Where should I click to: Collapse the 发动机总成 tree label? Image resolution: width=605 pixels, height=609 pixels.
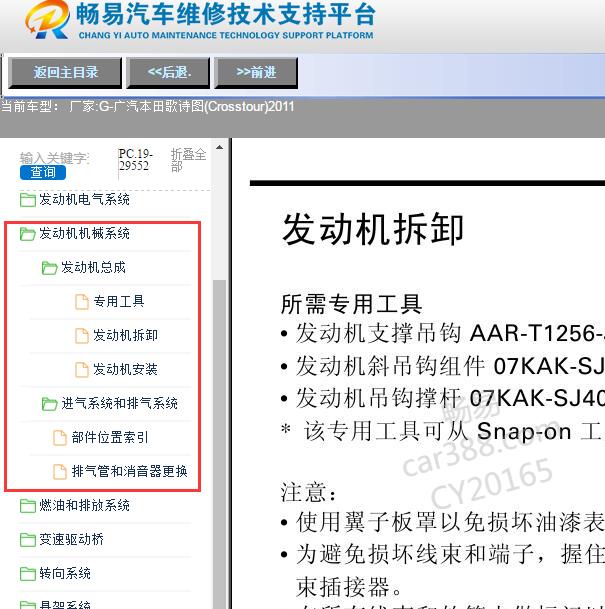point(93,267)
